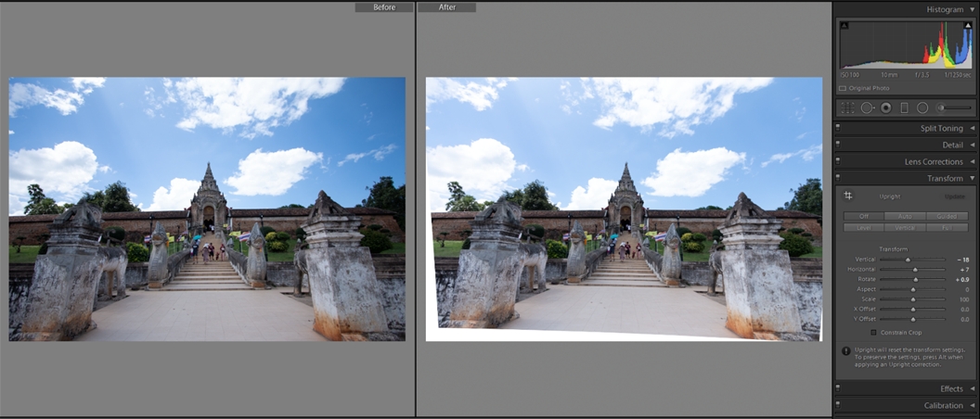Adjust the Horizontal transform slider

tap(915, 269)
